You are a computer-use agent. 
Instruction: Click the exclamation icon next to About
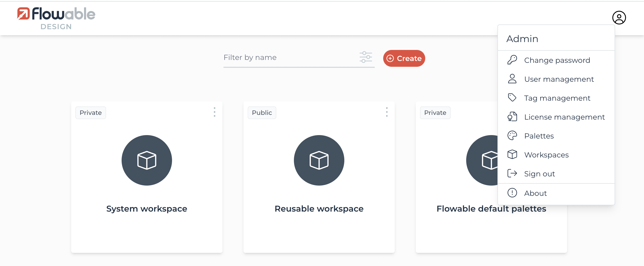(512, 193)
